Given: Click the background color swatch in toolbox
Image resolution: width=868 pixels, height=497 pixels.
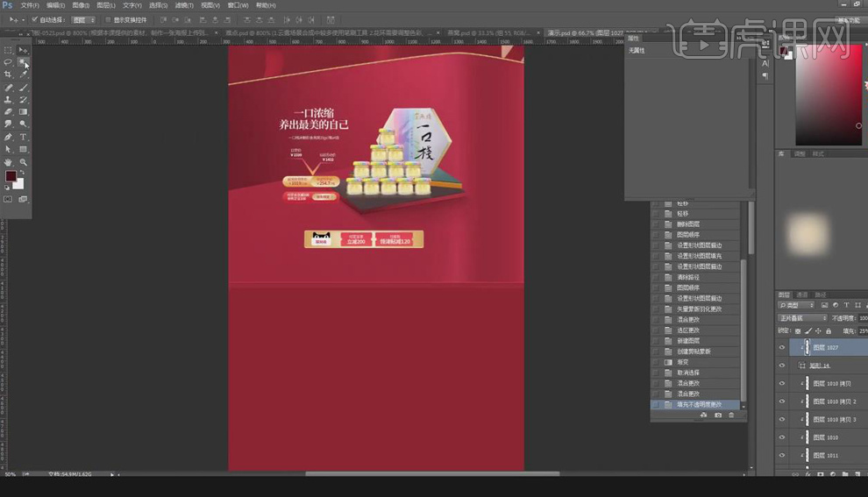Looking at the screenshot, I should click(19, 185).
